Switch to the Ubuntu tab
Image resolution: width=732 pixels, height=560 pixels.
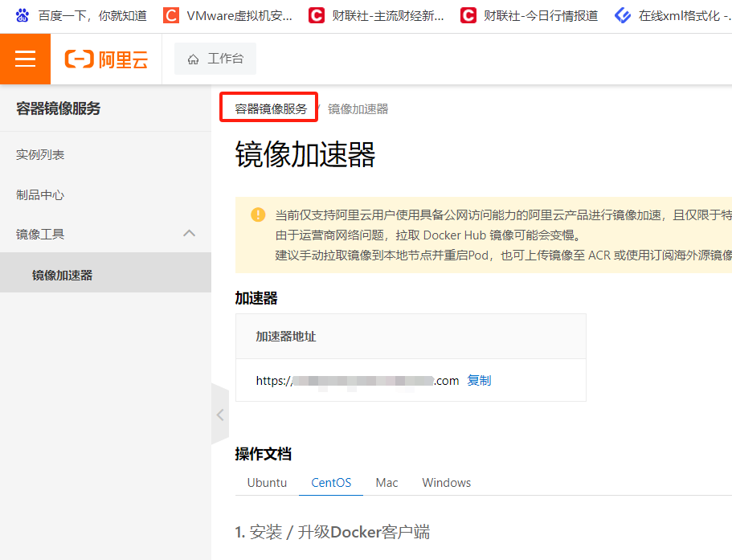click(x=267, y=483)
